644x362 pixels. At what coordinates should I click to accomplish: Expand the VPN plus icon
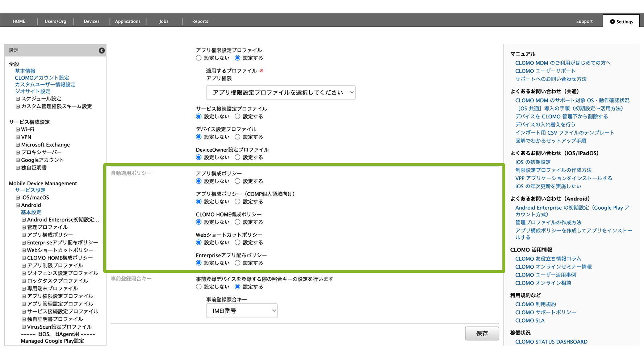point(18,137)
